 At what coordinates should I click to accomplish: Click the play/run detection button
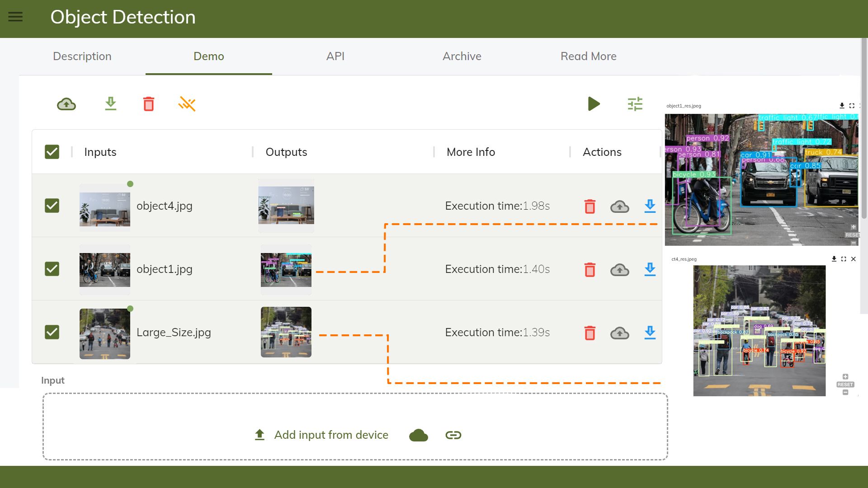pyautogui.click(x=594, y=103)
